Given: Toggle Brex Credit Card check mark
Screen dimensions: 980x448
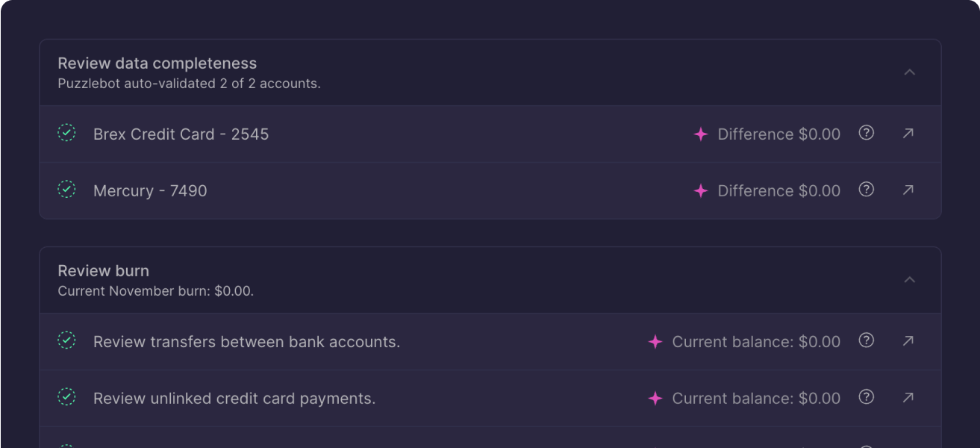Looking at the screenshot, I should [x=67, y=133].
